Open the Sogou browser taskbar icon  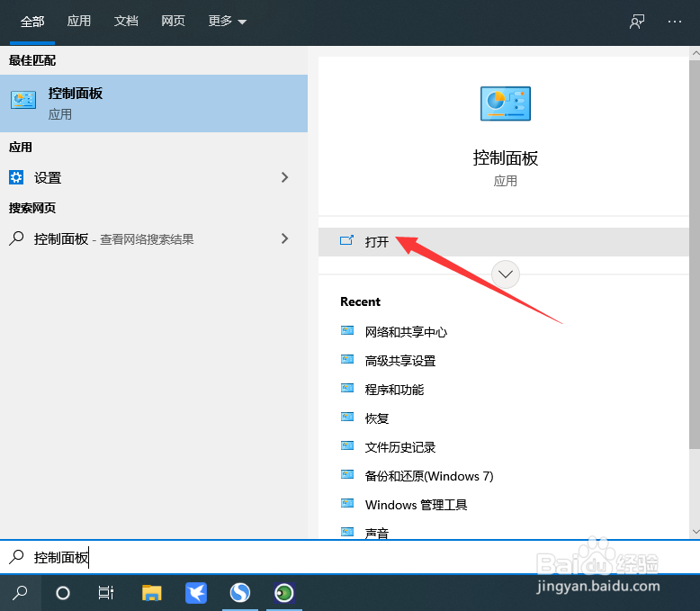240,593
